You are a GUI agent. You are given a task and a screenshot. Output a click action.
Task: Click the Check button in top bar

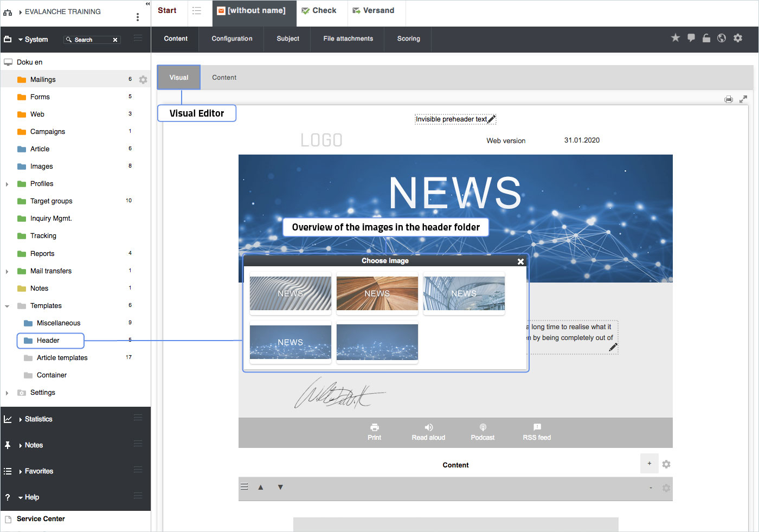[x=319, y=11]
